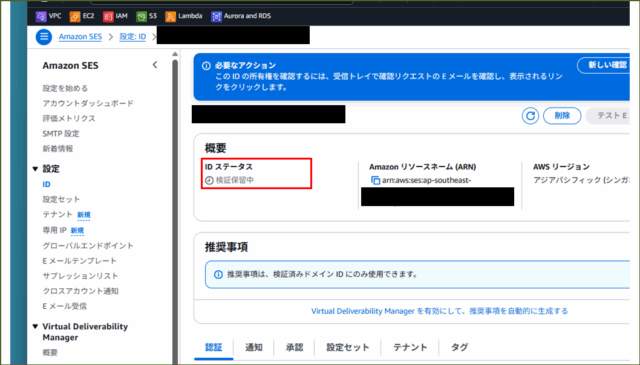The width and height of the screenshot is (640, 365).
Task: Click the テスト E メール button
Action: pyautogui.click(x=609, y=116)
